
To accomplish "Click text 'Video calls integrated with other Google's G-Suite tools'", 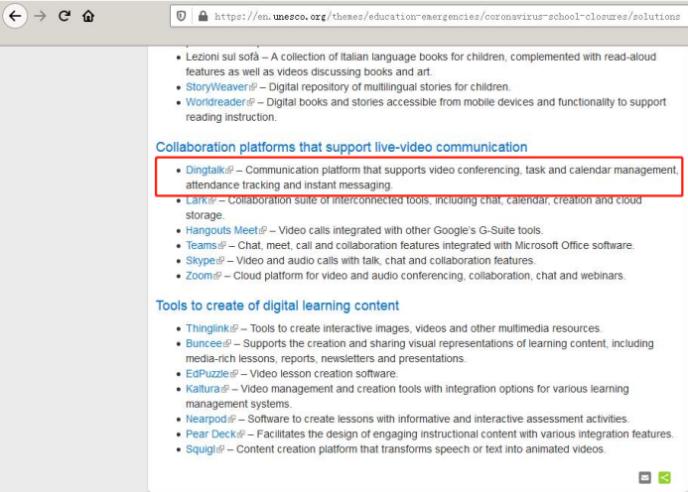I will [410, 230].
